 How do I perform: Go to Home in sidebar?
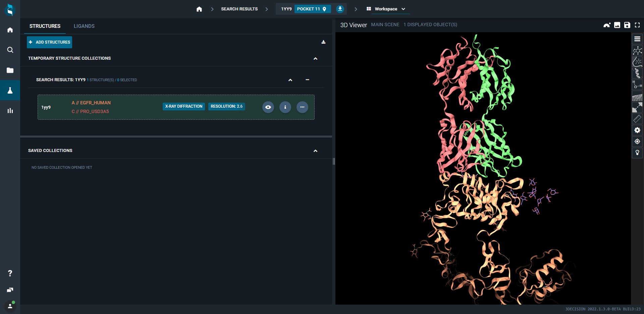[x=10, y=30]
